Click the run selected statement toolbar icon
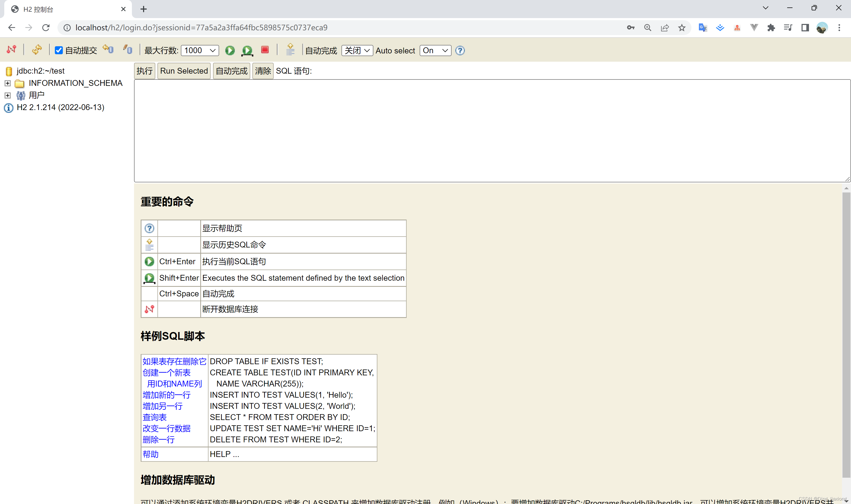Image resolution: width=851 pixels, height=504 pixels. 247,51
